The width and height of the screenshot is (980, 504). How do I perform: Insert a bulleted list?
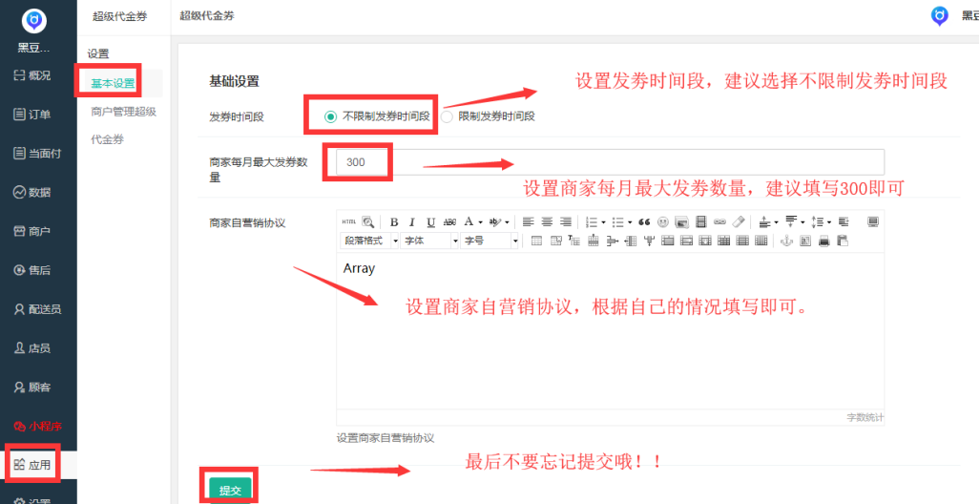tap(617, 222)
